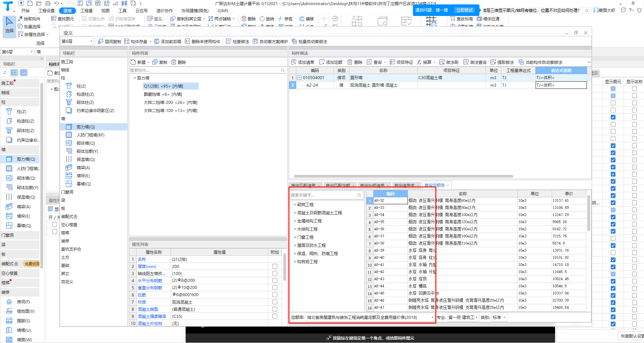This screenshot has height=343, width=644.
Task: Click 添加前后缀 in the toolbar
Action: click(168, 41)
